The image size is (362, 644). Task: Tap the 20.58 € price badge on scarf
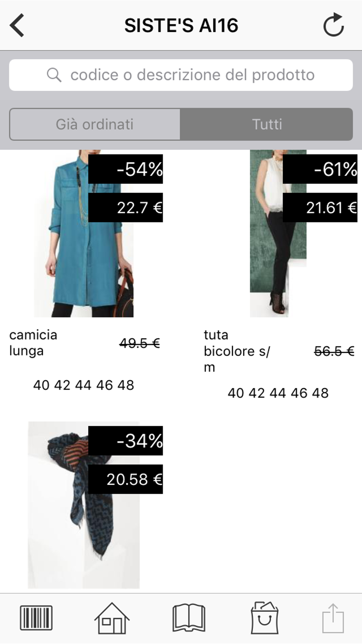point(126,479)
